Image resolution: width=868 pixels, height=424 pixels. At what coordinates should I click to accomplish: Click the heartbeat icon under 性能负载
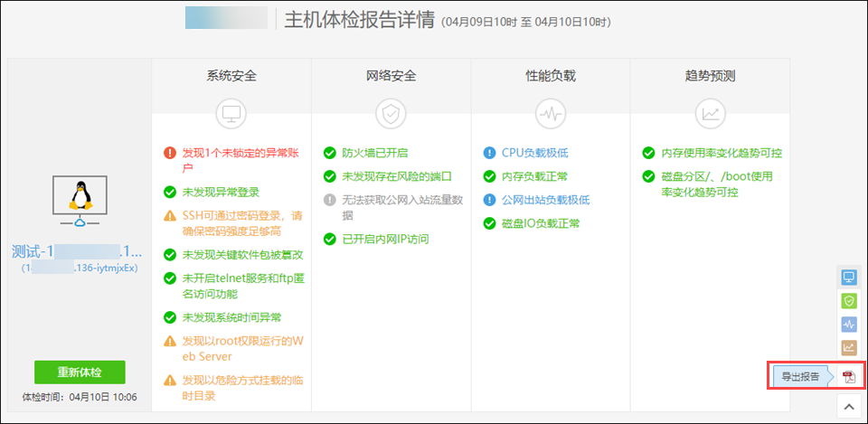click(550, 113)
